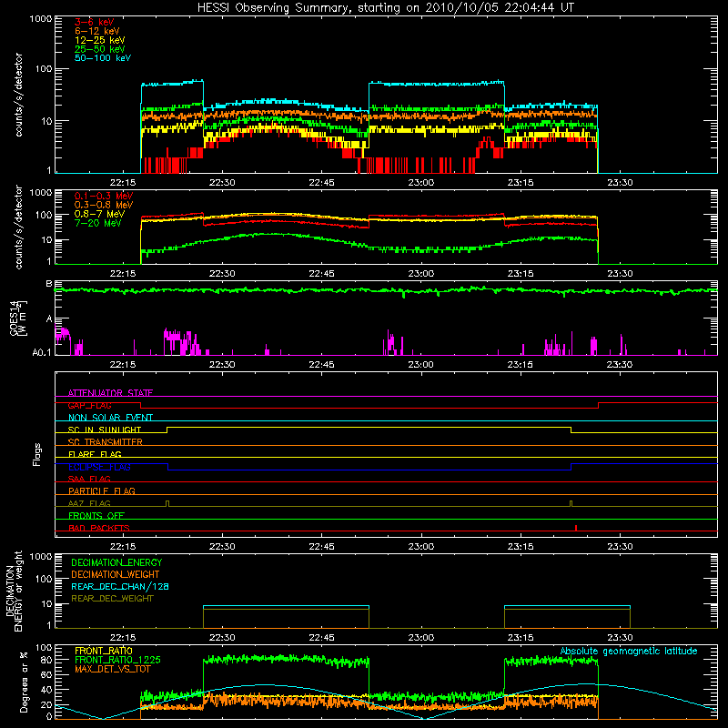Click the yellow 0.8-7 MeV legend label
Viewport: 728px width, 728px height.
99,214
